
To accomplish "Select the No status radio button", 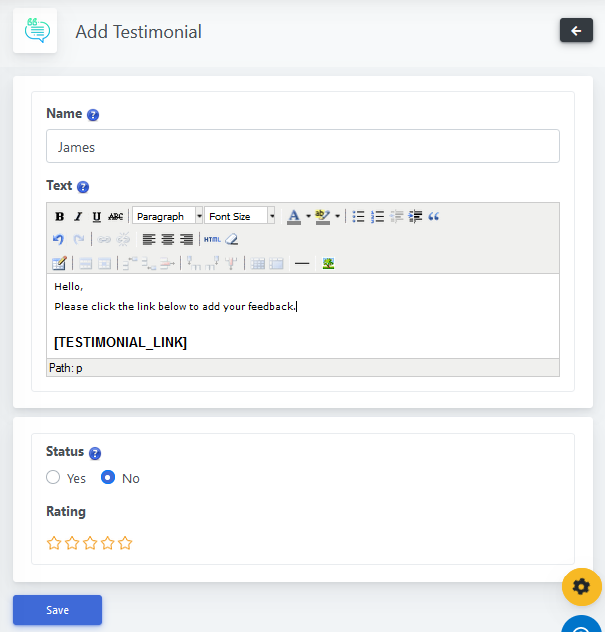I will (x=109, y=478).
